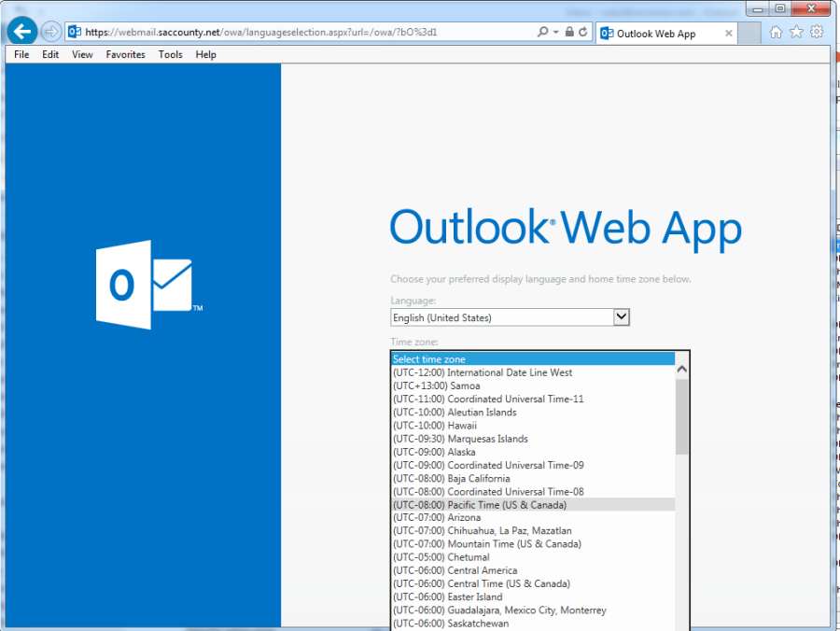The width and height of the screenshot is (840, 631).
Task: Click the browser Back arrow button
Action: coord(22,32)
